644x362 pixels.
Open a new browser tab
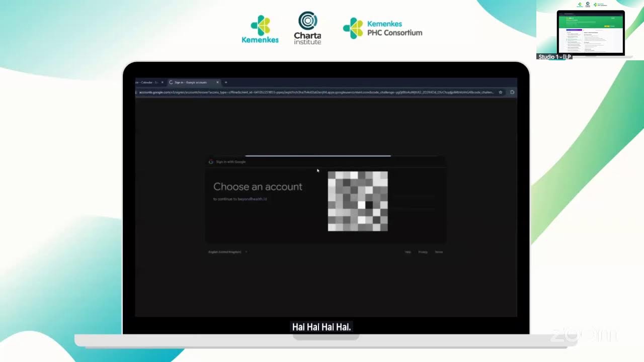click(226, 82)
